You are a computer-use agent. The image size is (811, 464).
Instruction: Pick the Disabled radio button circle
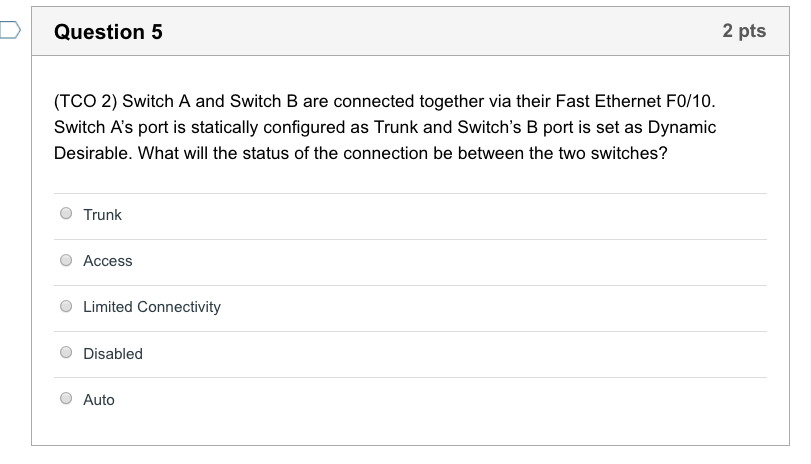[x=66, y=352]
